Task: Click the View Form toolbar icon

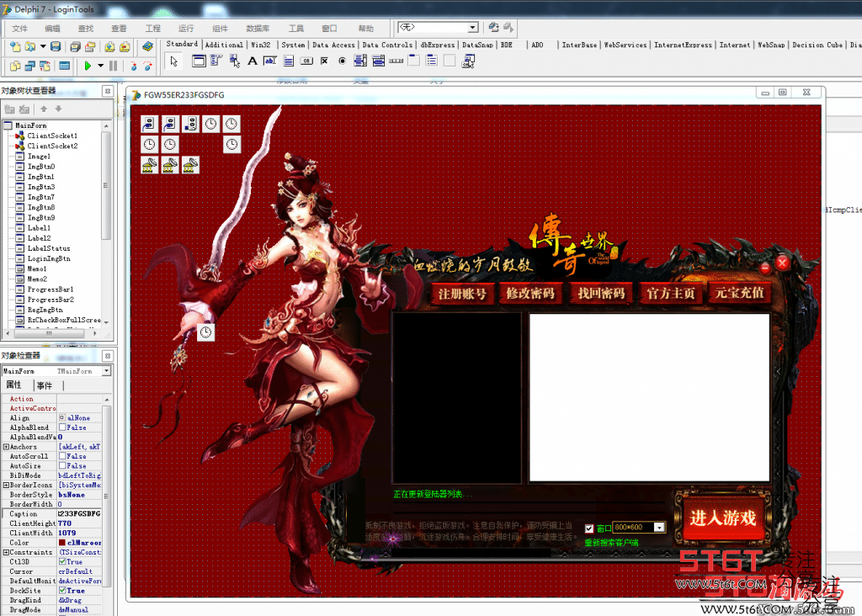Action: click(29, 66)
